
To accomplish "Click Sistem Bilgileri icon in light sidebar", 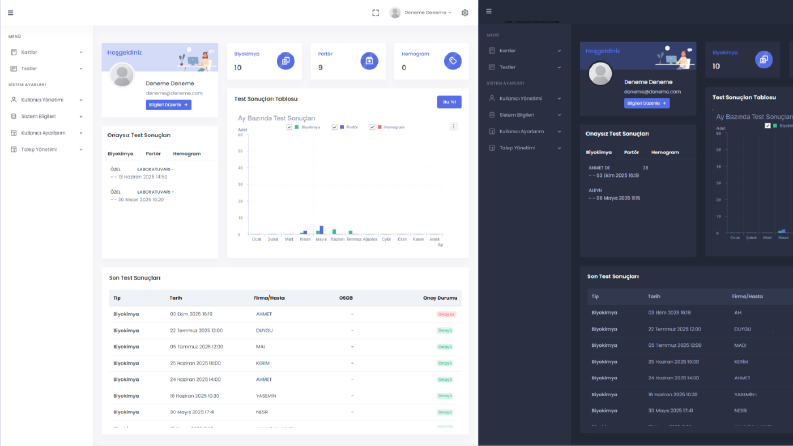I will (x=14, y=116).
